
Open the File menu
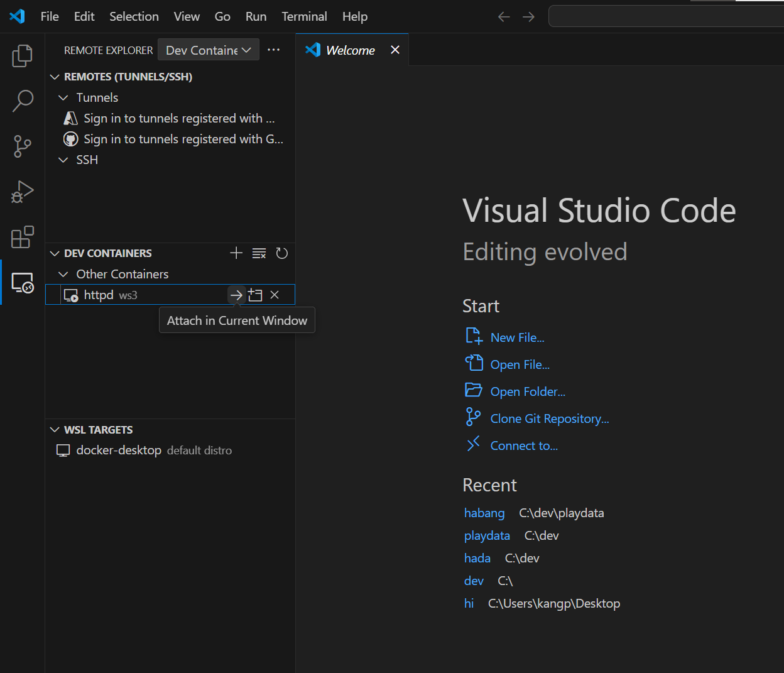50,16
